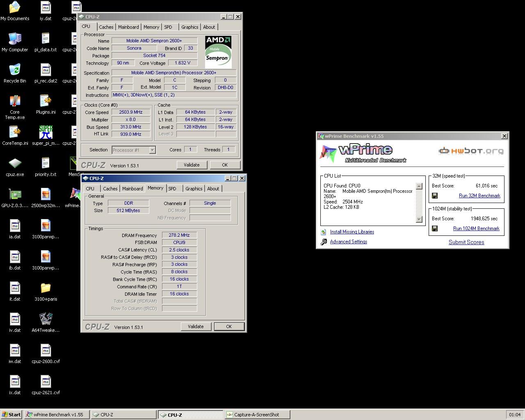Open Caches tab in lower CPU-Z window
Screen dimensions: 525x420
pos(110,189)
